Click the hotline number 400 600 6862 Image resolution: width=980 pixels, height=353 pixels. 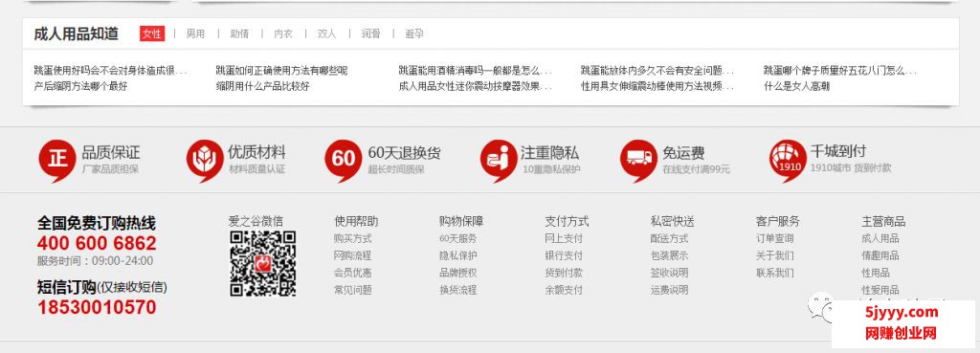coord(97,243)
